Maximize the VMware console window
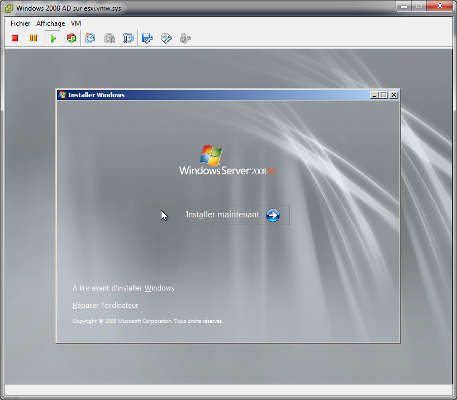This screenshot has height=400, width=457. pyautogui.click(x=419, y=6)
